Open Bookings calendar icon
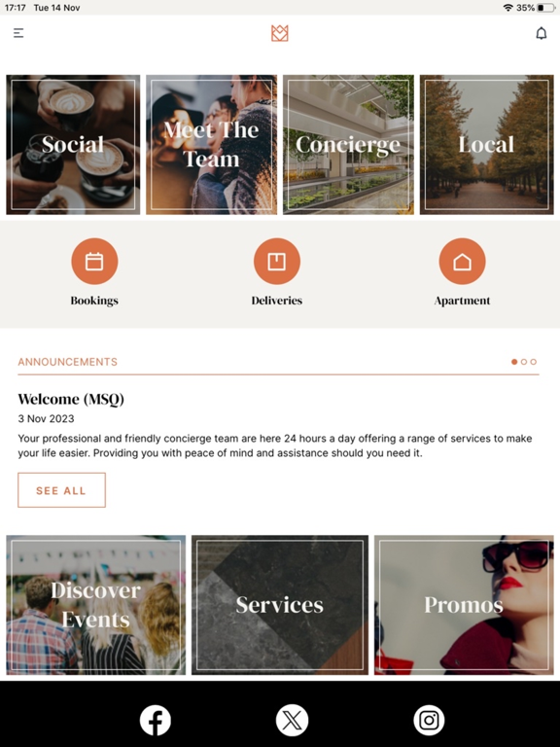560x747 pixels. pos(94,261)
